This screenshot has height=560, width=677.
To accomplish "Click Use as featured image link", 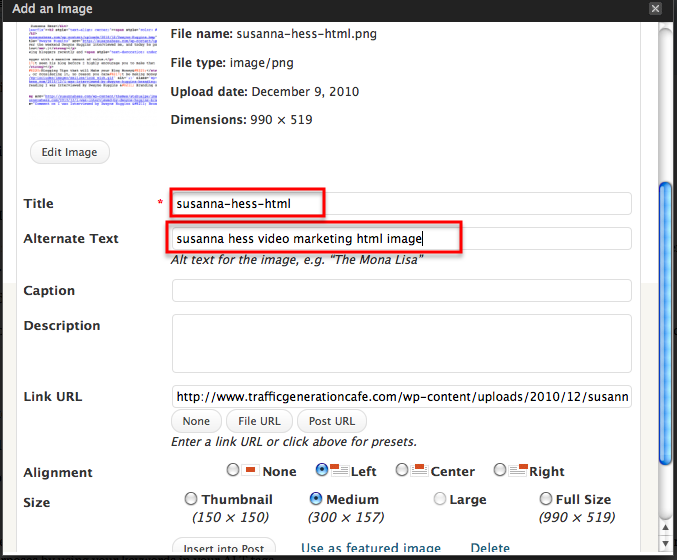I will (371, 549).
